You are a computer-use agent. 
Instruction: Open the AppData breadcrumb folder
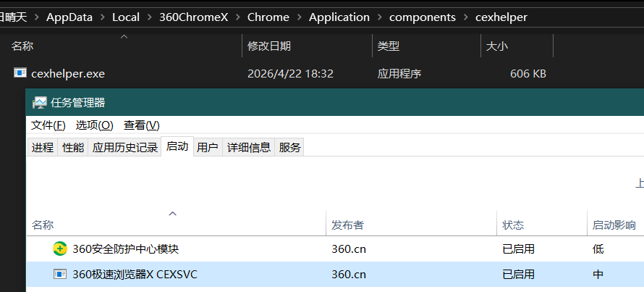pos(69,17)
